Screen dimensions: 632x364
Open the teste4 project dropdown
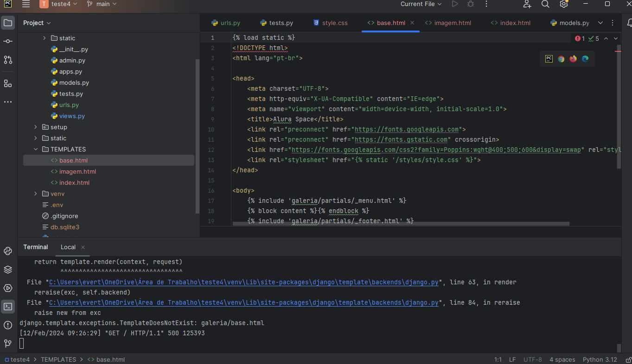point(58,4)
